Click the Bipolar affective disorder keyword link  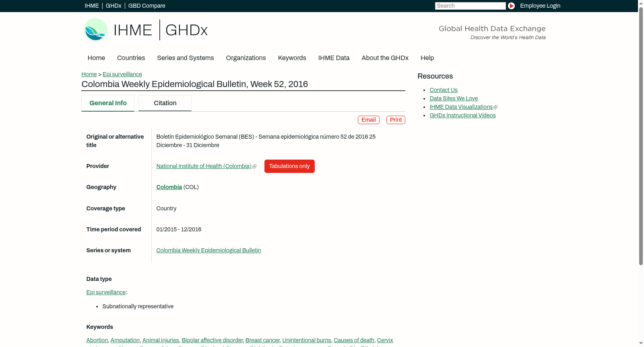[x=212, y=340]
